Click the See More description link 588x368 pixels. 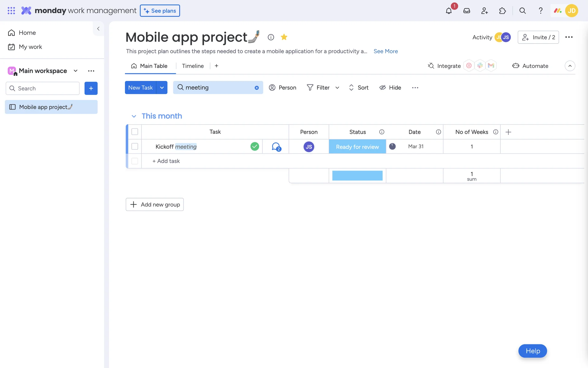(386, 51)
